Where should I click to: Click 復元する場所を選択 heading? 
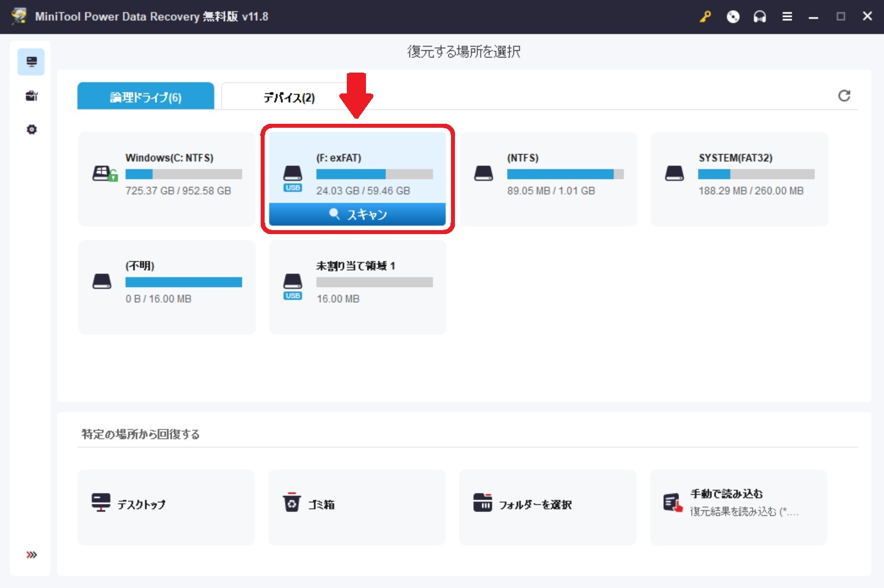[464, 52]
